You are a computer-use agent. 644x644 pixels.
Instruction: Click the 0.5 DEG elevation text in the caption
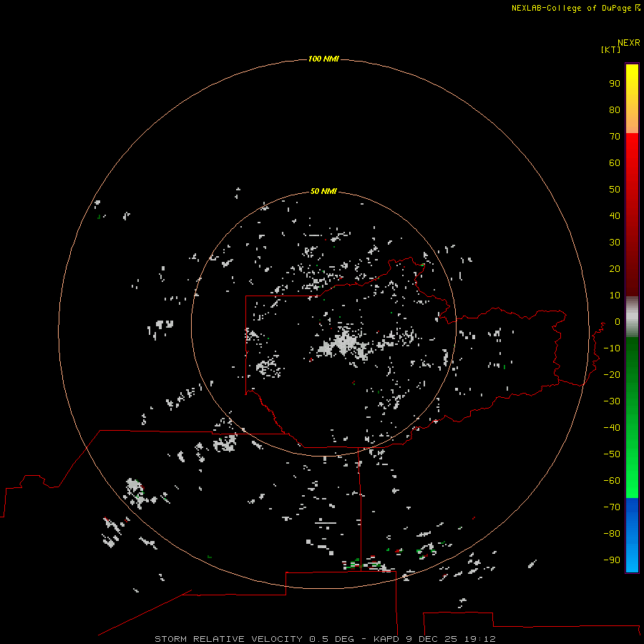331,639
